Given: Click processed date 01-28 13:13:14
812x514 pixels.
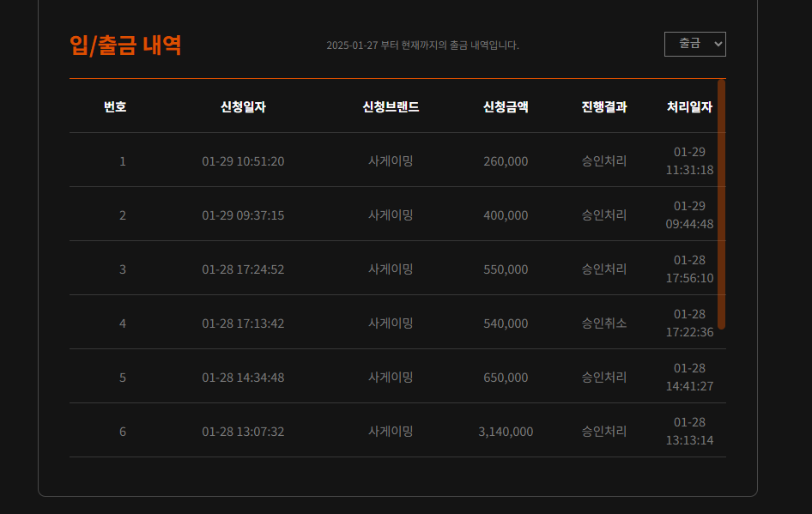Looking at the screenshot, I should pyautogui.click(x=689, y=431).
